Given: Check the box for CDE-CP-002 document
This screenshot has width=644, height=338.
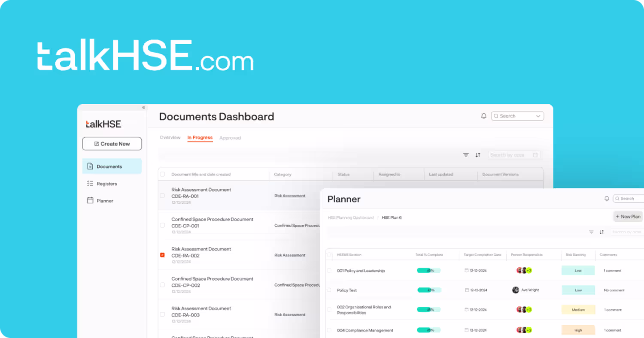Looking at the screenshot, I should tap(162, 285).
